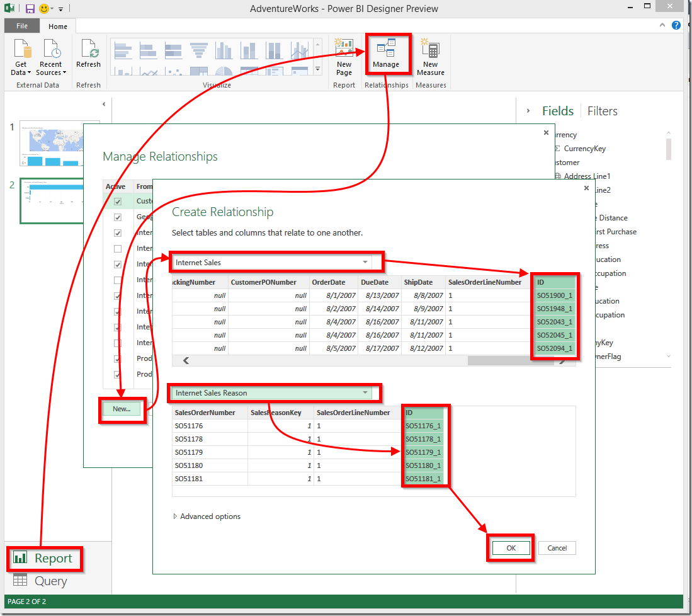Image resolution: width=692 pixels, height=616 pixels.
Task: Open the Internet Sales Reason table dropdown
Action: pos(365,392)
